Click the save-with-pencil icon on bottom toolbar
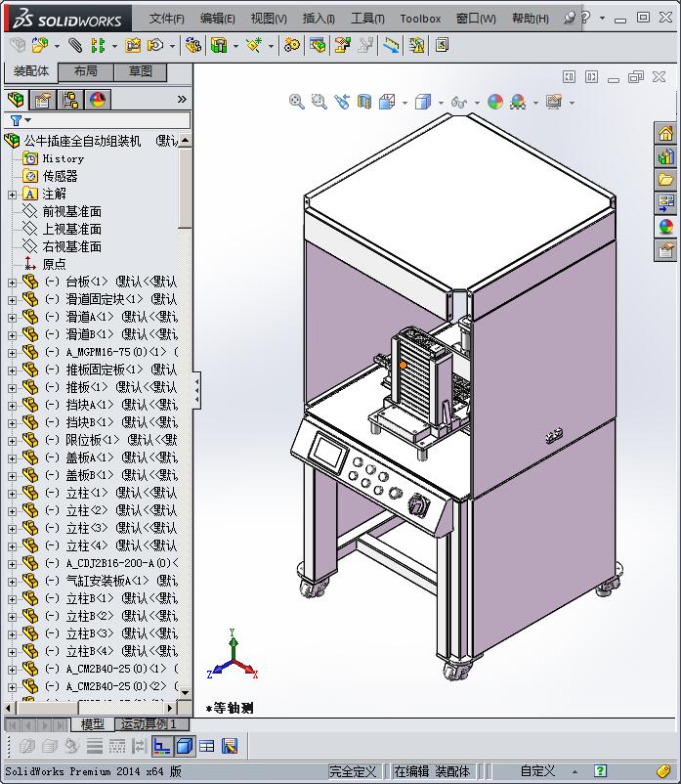681x784 pixels. coord(230,747)
